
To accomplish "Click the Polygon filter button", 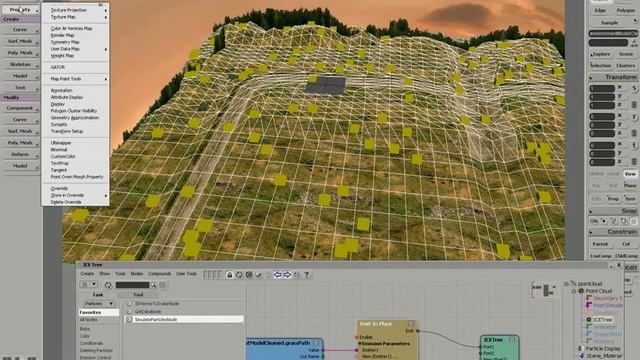I will pos(625,10).
